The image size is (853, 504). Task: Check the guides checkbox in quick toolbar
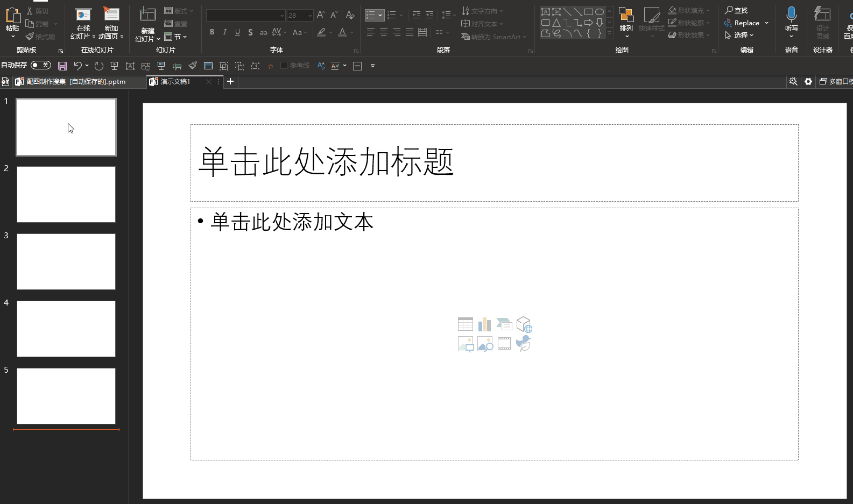[x=284, y=66]
